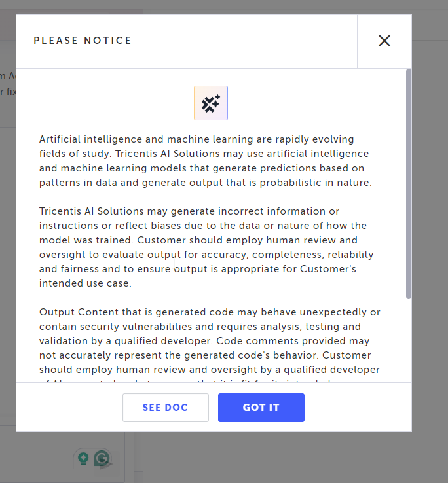Click the paragraph starting "Artificial intelligence"
Viewport: 448px width, 483px height.
coord(206,161)
